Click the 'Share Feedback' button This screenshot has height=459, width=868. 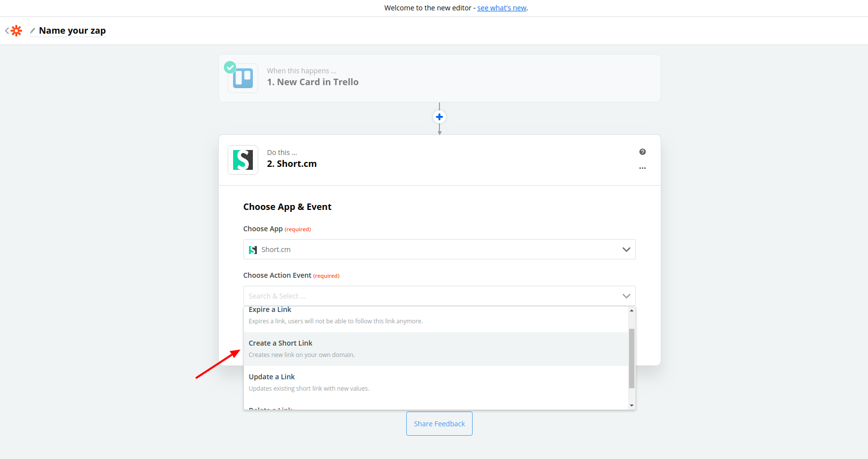[439, 424]
